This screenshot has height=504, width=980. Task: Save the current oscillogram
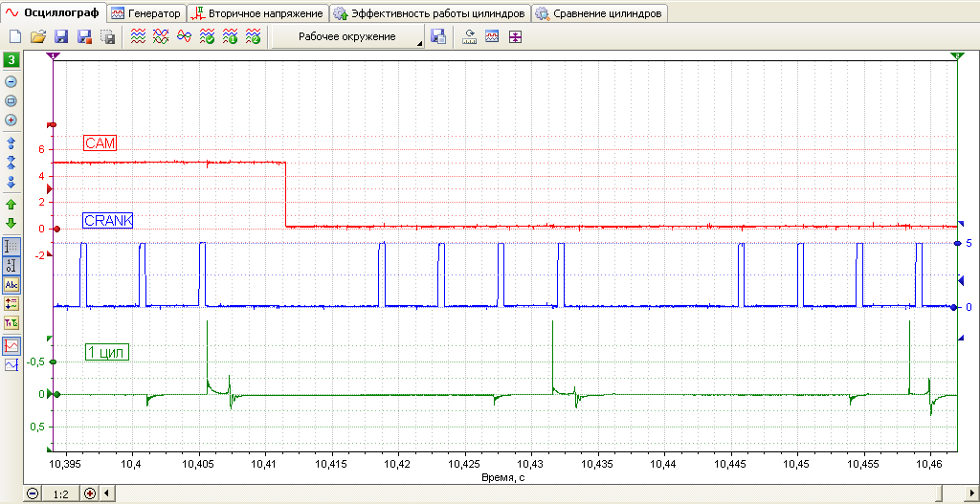pos(61,37)
